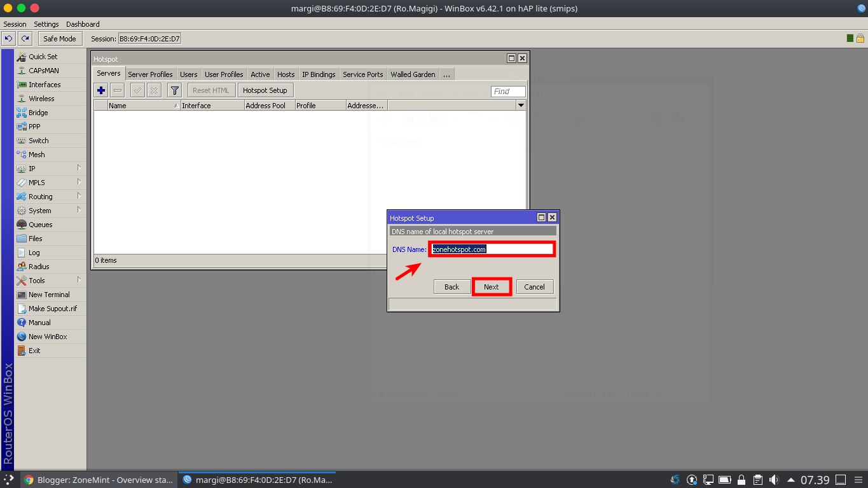Click the volume icon in system tray

click(774, 480)
